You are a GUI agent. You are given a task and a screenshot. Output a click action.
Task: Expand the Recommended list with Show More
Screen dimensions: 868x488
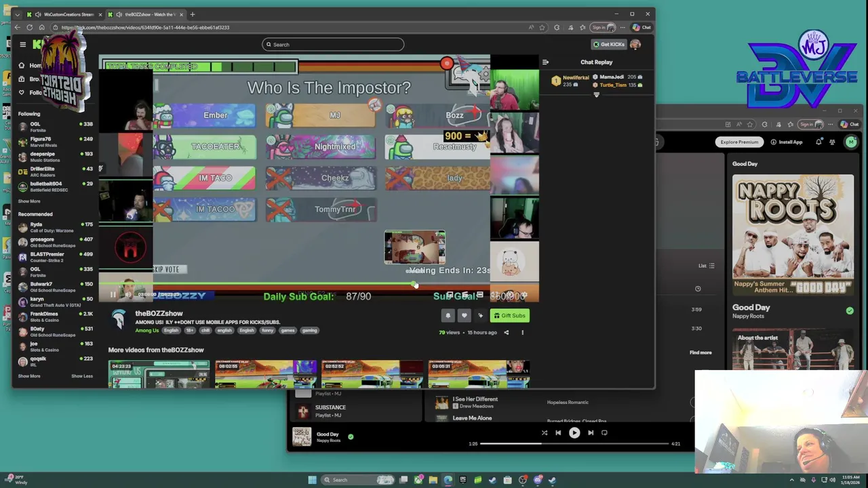coord(29,376)
